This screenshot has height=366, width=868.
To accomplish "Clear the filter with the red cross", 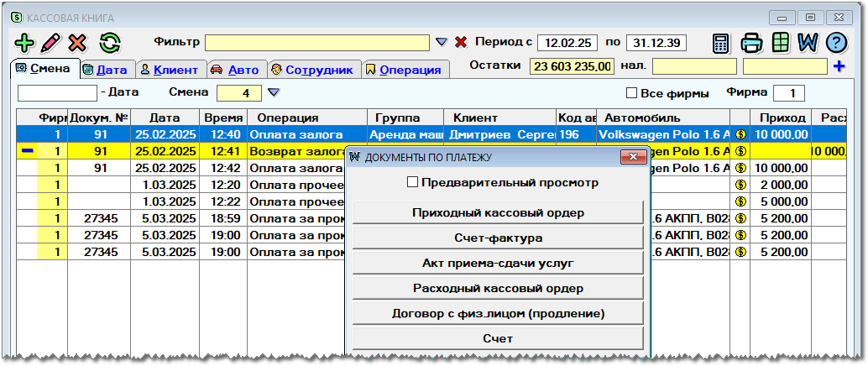I will click(x=461, y=42).
